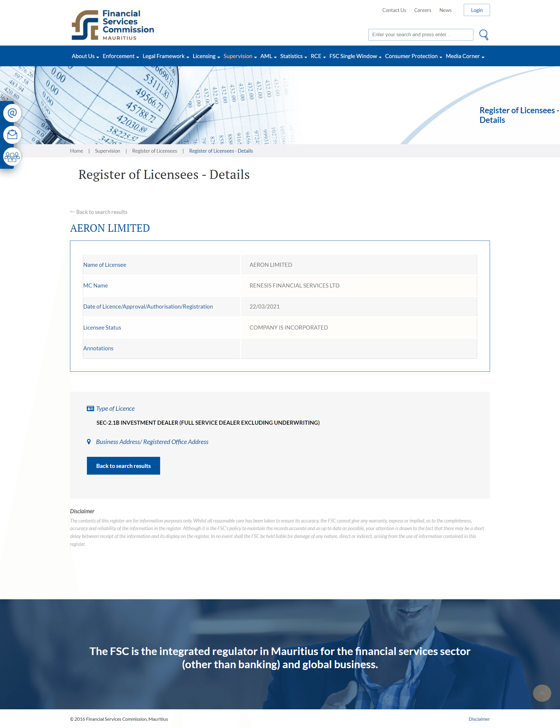
Task: Expand the Supervision menu
Action: click(240, 56)
